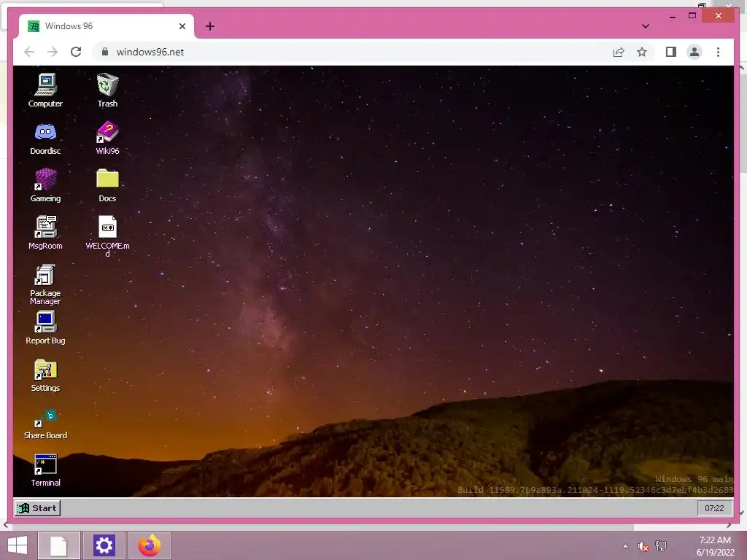Open the Chrome three-dot menu
The height and width of the screenshot is (560, 747).
[718, 52]
